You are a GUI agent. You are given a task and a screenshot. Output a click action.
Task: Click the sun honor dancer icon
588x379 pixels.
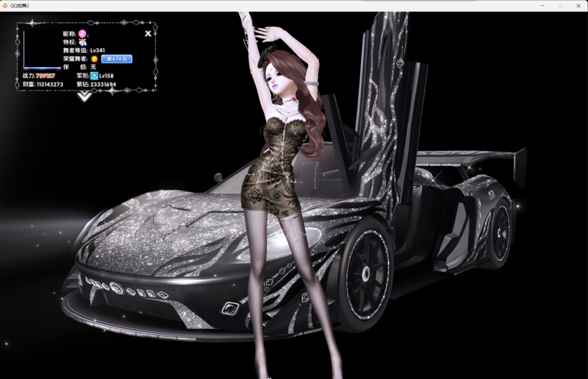[x=94, y=59]
